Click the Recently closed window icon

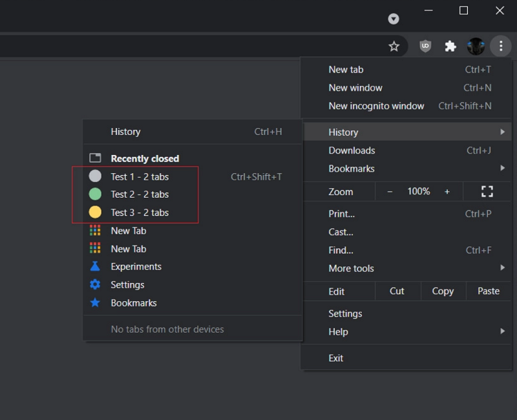[x=95, y=158]
